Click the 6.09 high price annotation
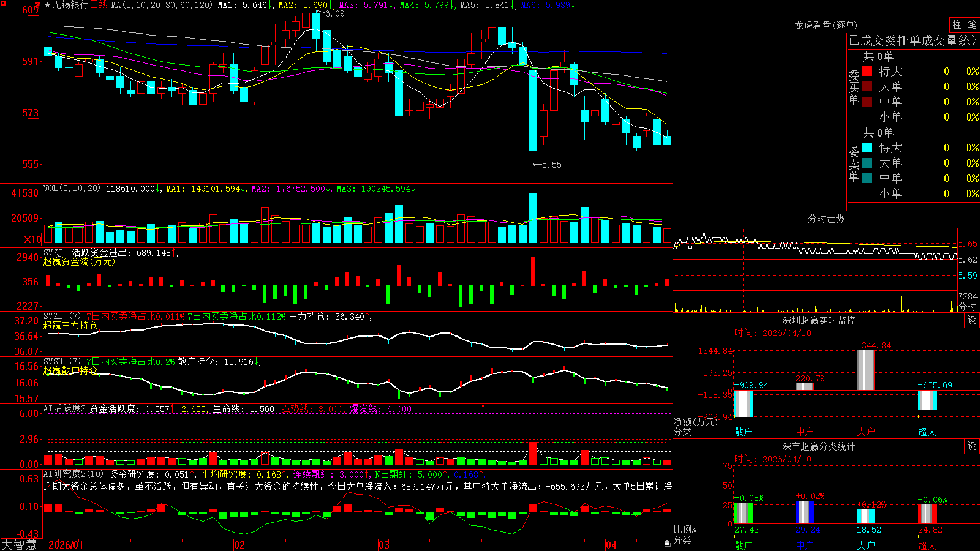Image resolution: width=980 pixels, height=551 pixels. click(334, 13)
